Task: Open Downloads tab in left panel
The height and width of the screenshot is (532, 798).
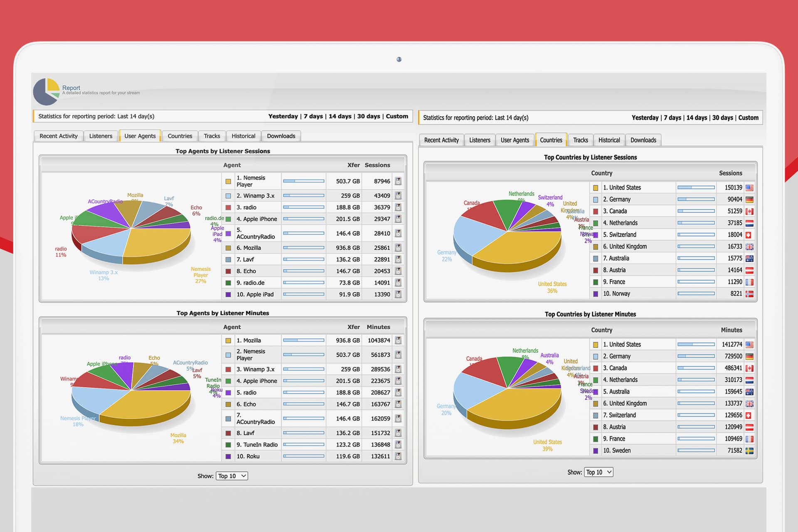Action: click(x=281, y=136)
